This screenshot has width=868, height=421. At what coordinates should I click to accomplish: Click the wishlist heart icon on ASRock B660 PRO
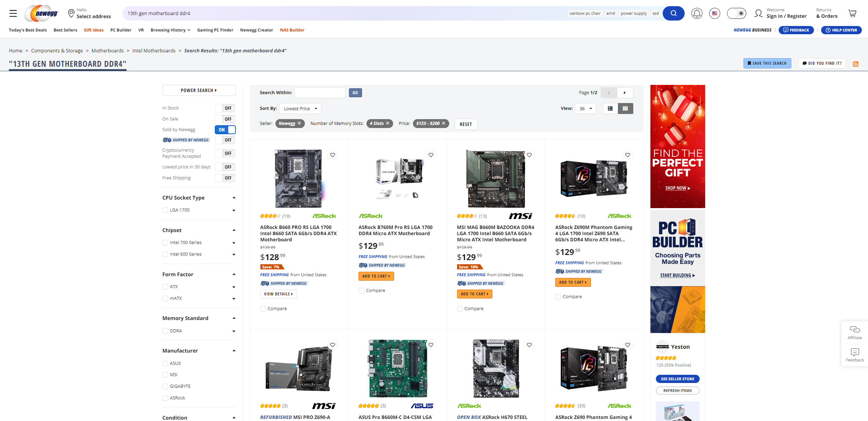tap(333, 155)
